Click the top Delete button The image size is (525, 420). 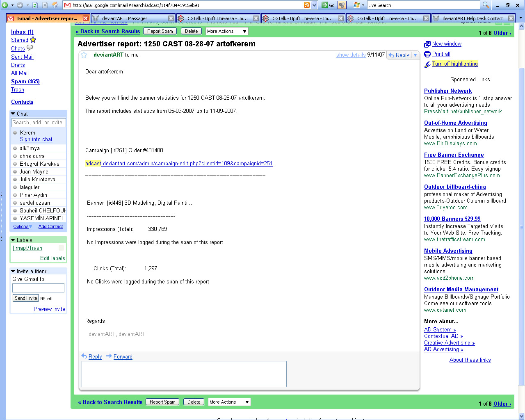coord(192,31)
